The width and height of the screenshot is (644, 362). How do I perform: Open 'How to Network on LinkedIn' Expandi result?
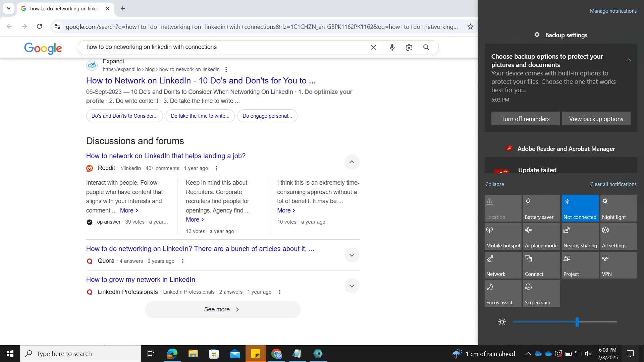tap(201, 81)
